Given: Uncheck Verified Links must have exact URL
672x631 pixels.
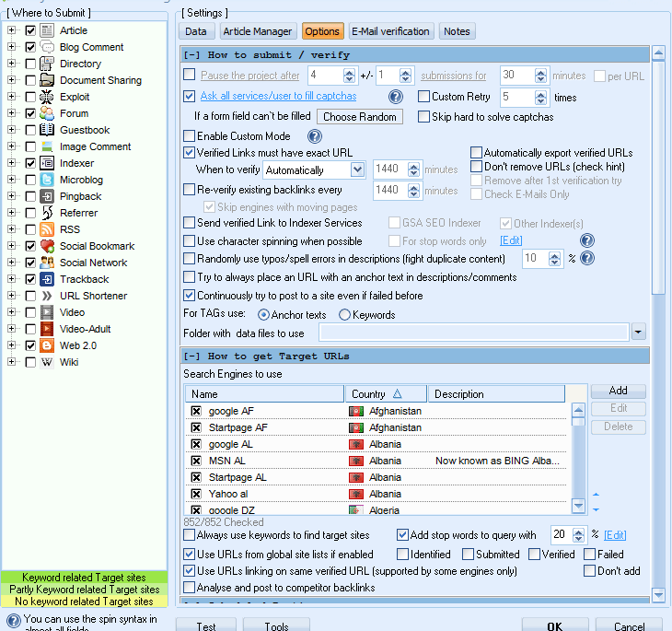Looking at the screenshot, I should [x=190, y=153].
